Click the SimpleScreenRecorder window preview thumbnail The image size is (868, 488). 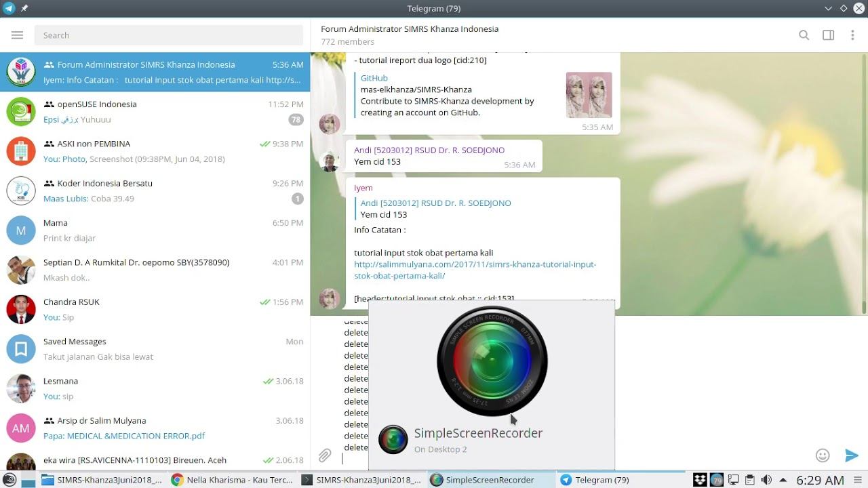pyautogui.click(x=492, y=362)
